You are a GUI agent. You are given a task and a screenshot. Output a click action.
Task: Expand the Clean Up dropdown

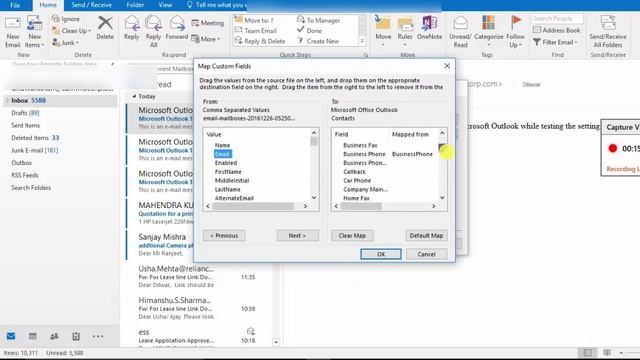89,31
